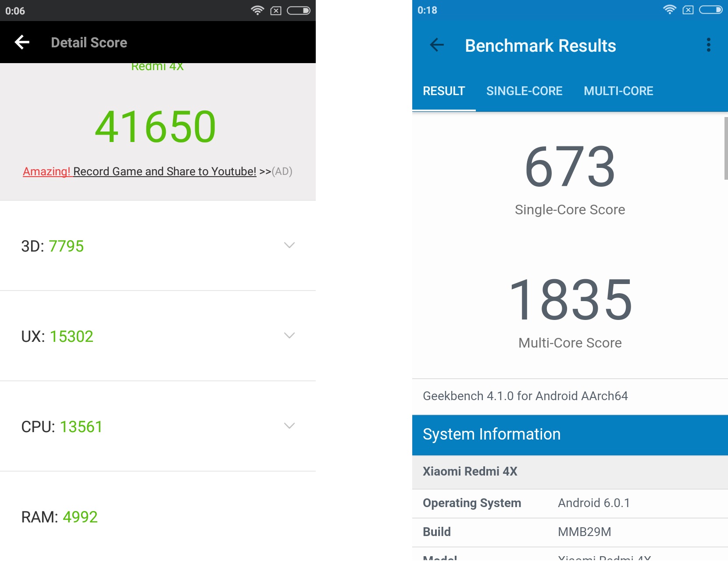Tap the Android 6.0.1 value

point(594,503)
